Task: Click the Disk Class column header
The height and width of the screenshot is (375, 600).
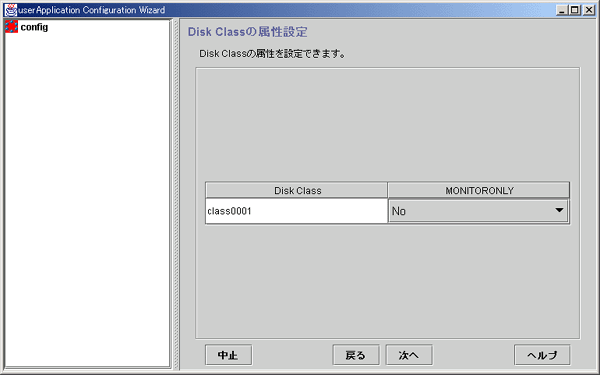Action: click(x=297, y=190)
